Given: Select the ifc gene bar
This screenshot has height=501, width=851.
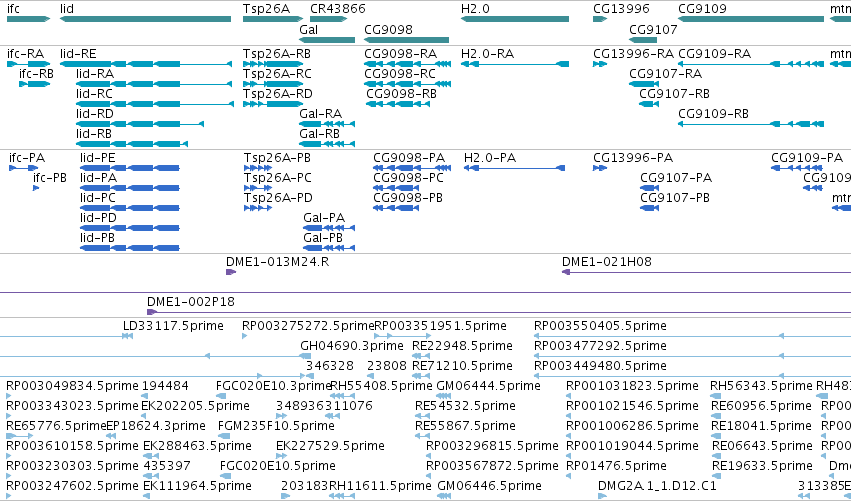Looking at the screenshot, I should click(28, 19).
